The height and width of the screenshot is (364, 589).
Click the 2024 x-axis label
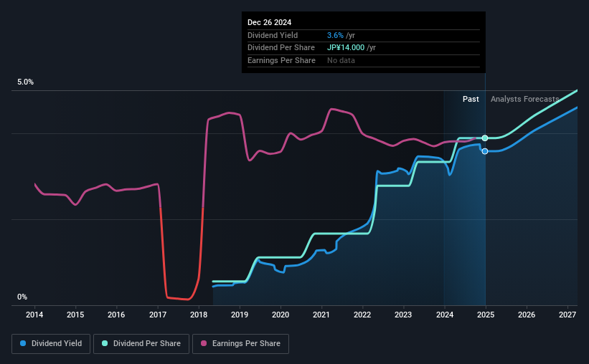coord(445,315)
